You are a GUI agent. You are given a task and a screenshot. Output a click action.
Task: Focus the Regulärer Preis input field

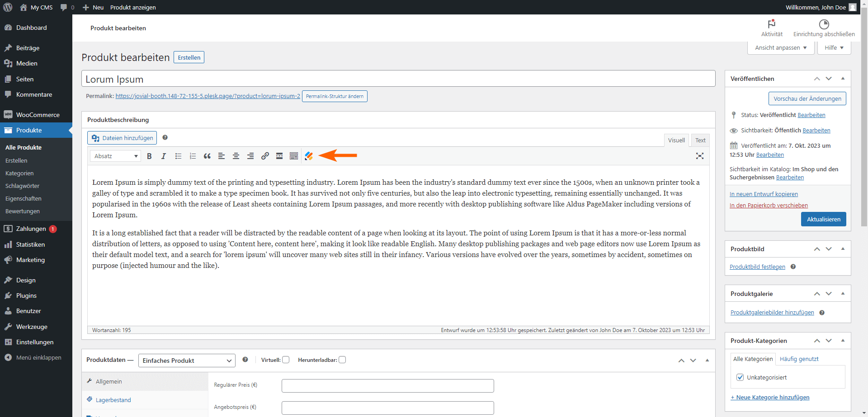[x=388, y=386]
